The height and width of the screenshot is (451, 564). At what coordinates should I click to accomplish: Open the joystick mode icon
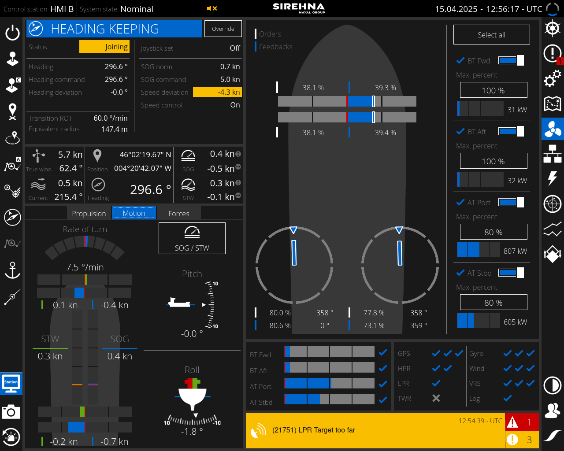(x=12, y=59)
